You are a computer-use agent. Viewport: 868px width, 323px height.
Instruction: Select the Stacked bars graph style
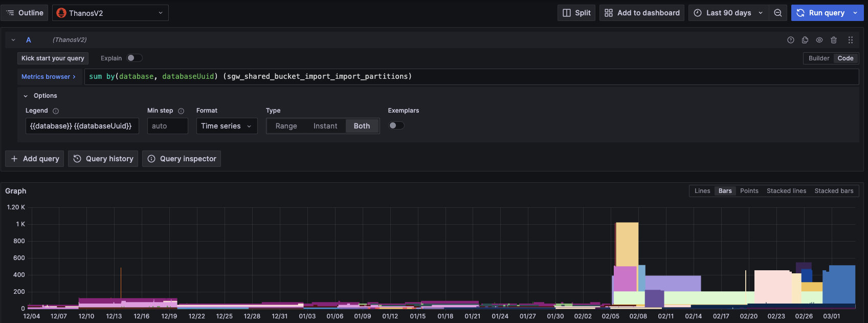834,191
